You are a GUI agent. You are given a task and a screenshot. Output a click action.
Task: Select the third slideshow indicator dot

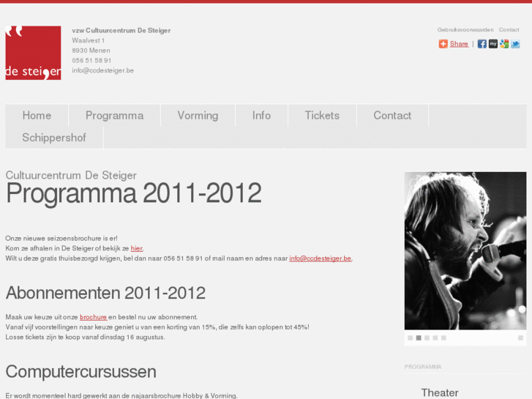427,338
